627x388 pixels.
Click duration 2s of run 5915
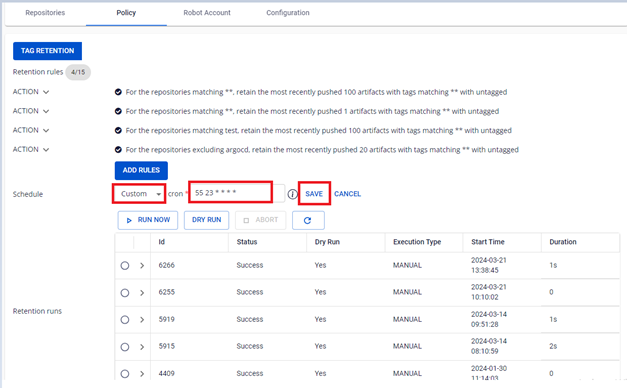pos(553,346)
